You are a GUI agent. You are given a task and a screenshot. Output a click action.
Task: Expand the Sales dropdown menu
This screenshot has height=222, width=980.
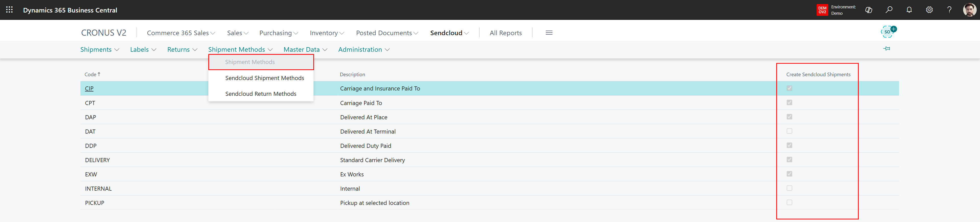coord(238,33)
